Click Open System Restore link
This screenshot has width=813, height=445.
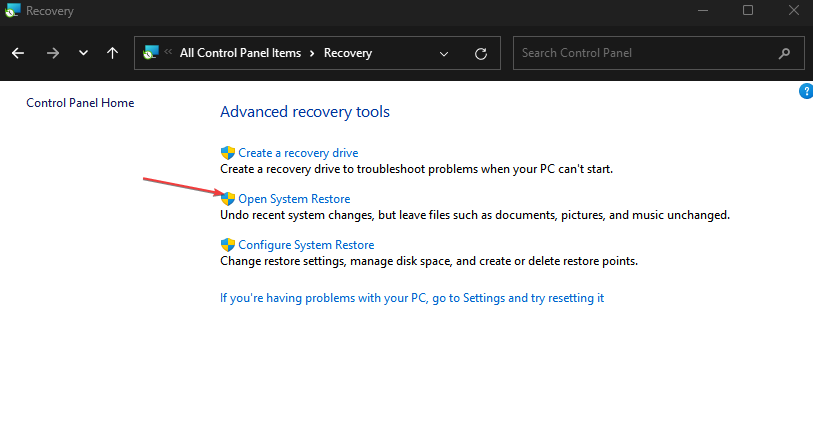294,199
